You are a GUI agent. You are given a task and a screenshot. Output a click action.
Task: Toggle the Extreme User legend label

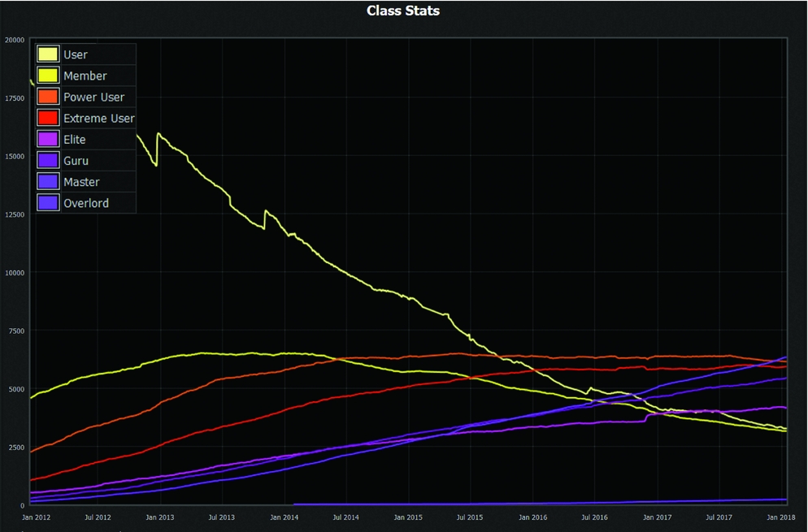click(x=98, y=118)
